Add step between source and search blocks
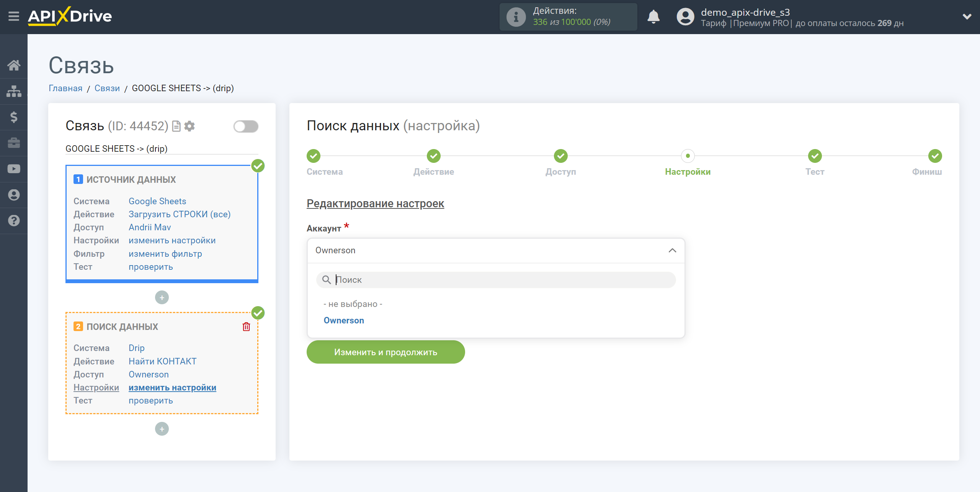Viewport: 980px width, 492px height. 162,297
